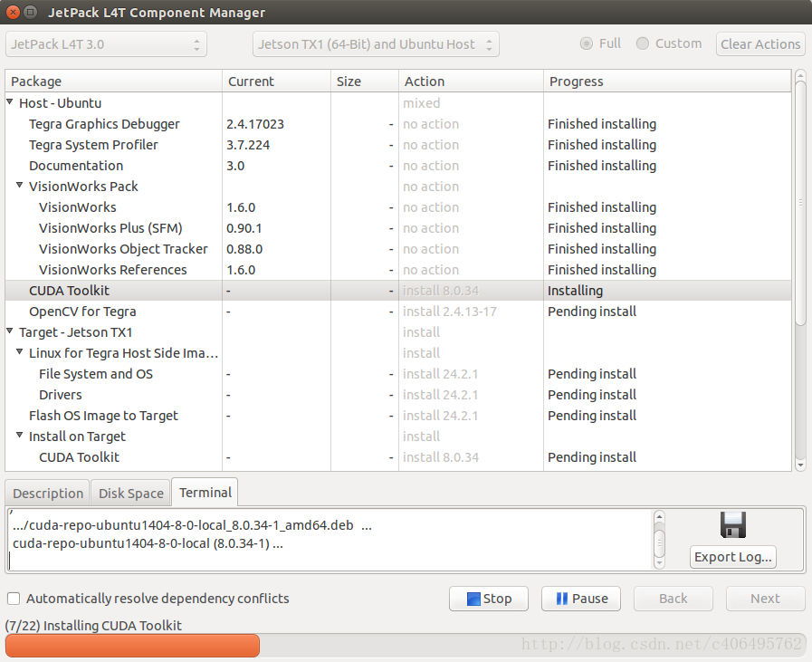Close the JetPack Component Manager window
The height and width of the screenshot is (662, 812).
click(x=14, y=12)
